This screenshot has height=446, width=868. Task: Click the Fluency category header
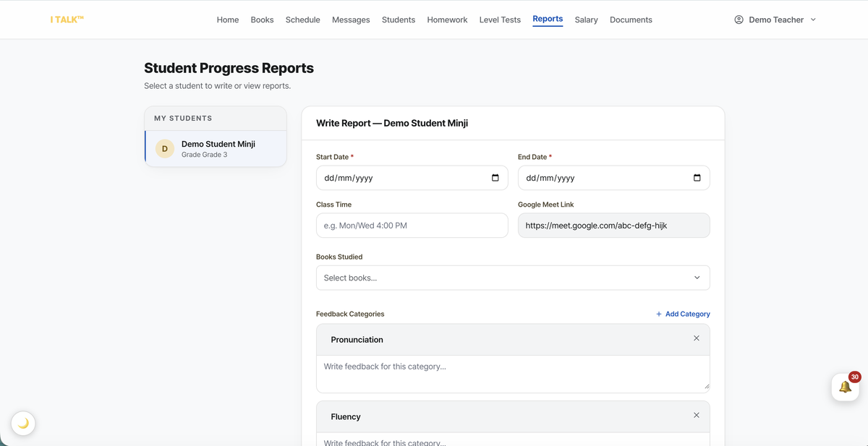pos(513,416)
